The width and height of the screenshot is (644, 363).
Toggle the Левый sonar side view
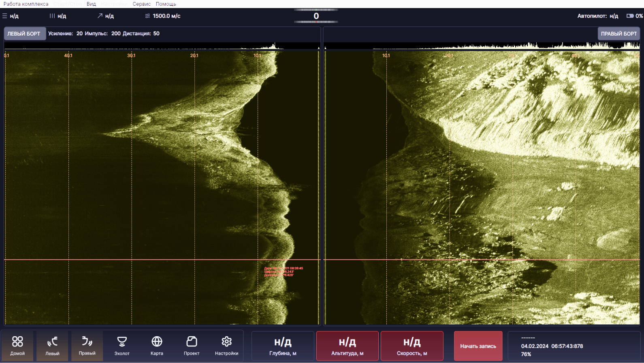(52, 346)
